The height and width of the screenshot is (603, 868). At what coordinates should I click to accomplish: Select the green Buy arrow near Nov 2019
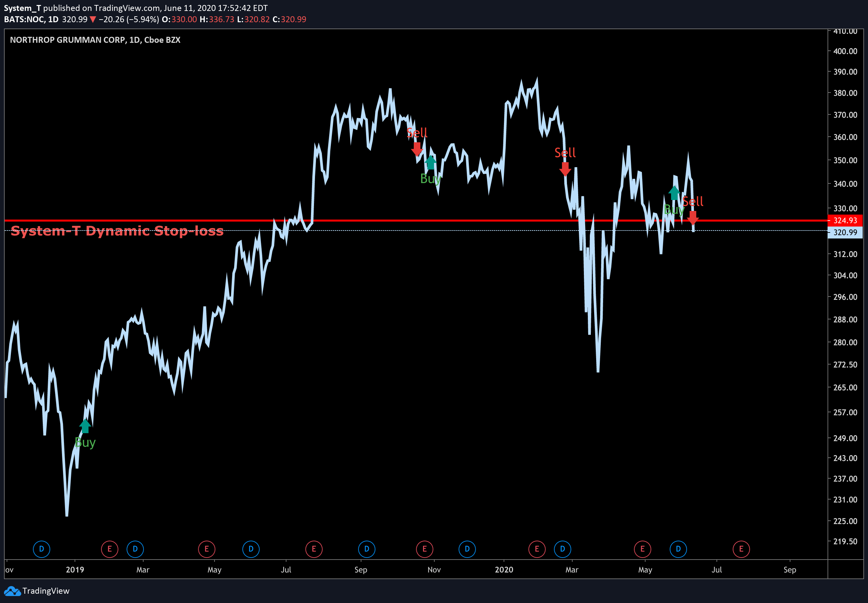[430, 162]
